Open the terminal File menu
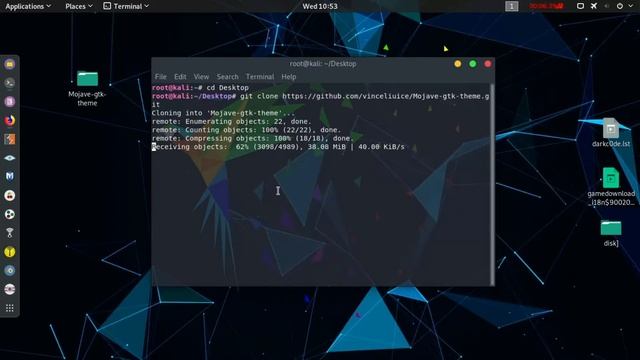This screenshot has height=360, width=640. pyautogui.click(x=160, y=77)
